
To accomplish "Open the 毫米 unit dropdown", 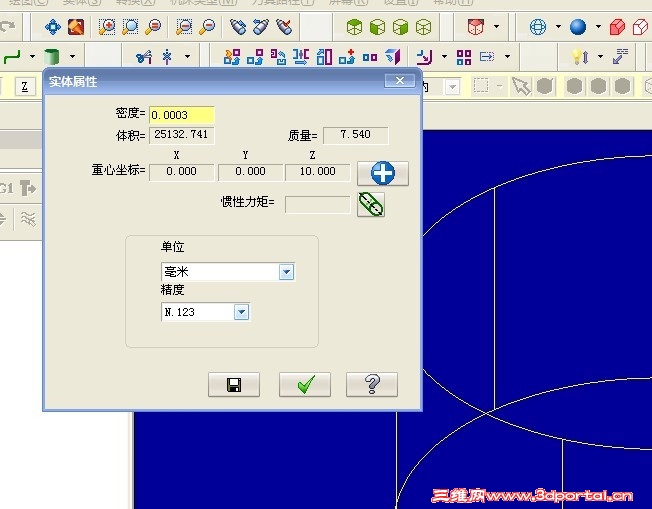I will [x=286, y=272].
